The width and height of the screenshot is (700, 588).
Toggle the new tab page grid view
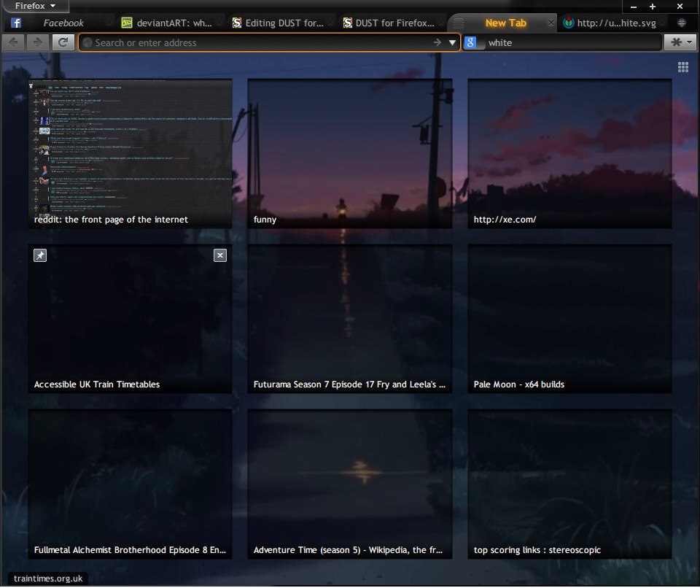tap(683, 67)
